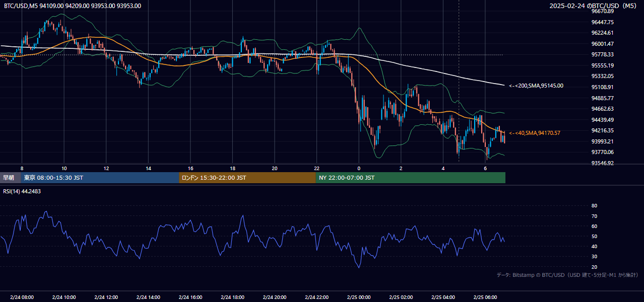The image size is (644, 302).
Task: Click the '2025-02-24 のBTC/USD (M5)' title
Action: tap(594, 6)
